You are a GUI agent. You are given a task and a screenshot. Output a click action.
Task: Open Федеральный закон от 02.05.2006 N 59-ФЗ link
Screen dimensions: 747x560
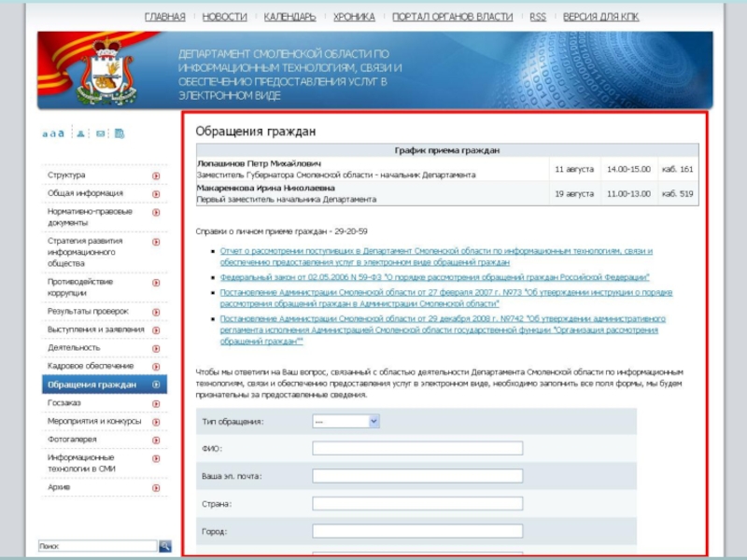434,277
